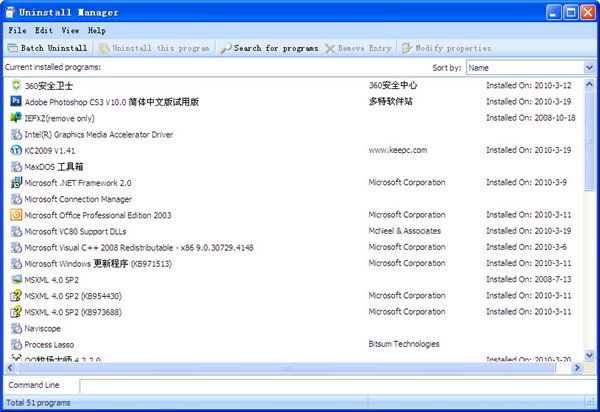This screenshot has width=600, height=412.
Task: Select Microsoft .NET Framework 2.0 entry
Action: pyautogui.click(x=78, y=183)
